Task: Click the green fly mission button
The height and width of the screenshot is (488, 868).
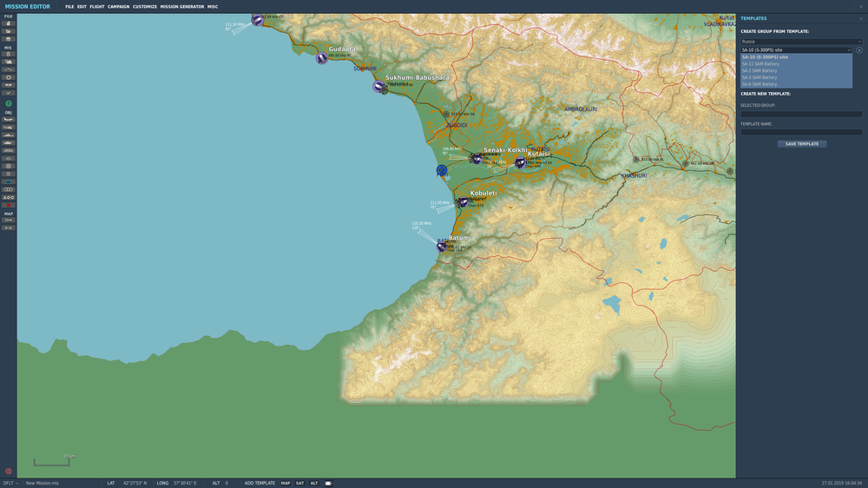Action: pyautogui.click(x=9, y=103)
